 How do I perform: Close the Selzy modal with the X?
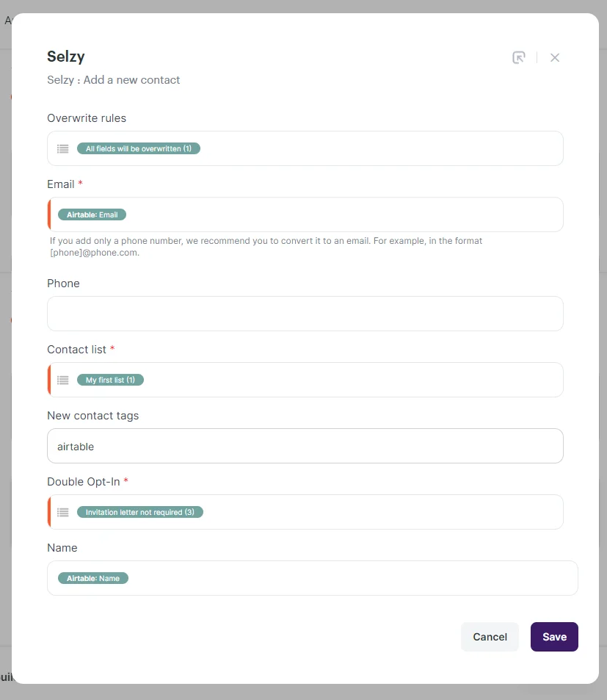(x=554, y=57)
